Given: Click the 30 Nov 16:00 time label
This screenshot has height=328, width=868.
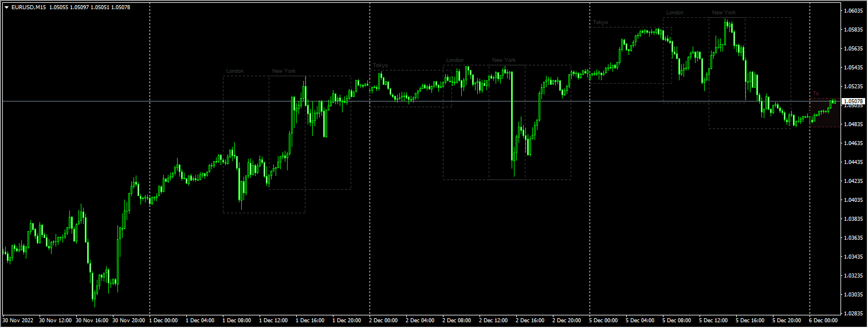Looking at the screenshot, I should click(x=92, y=321).
